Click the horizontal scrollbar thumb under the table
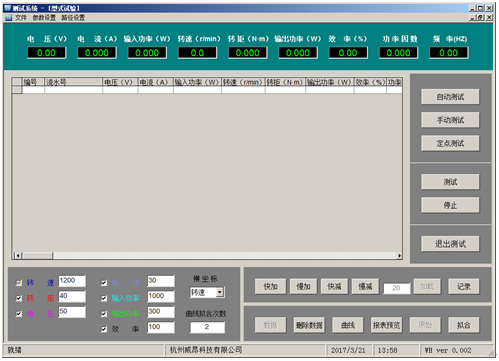The height and width of the screenshot is (361, 499). point(37,256)
